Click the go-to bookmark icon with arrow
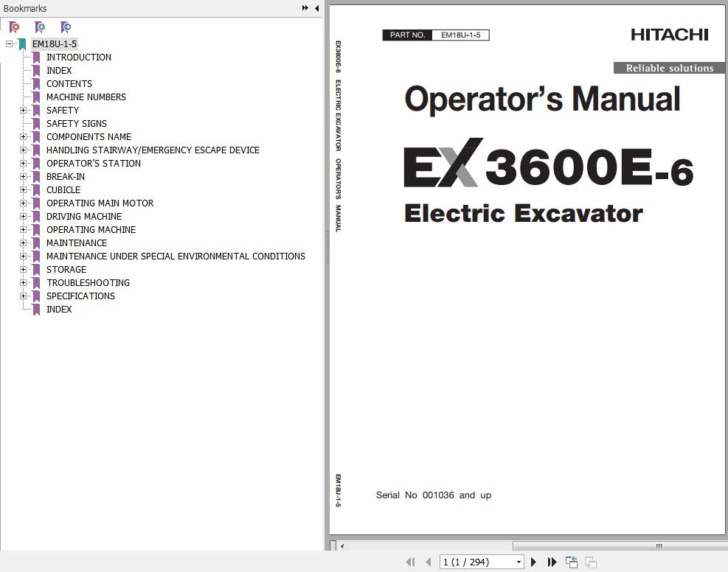Image resolution: width=728 pixels, height=572 pixels. coord(66,27)
